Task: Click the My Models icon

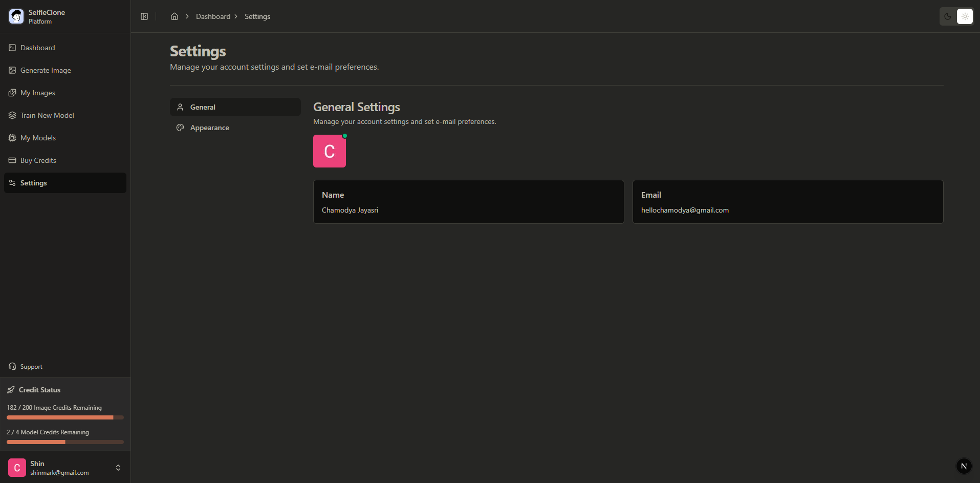Action: [x=12, y=138]
